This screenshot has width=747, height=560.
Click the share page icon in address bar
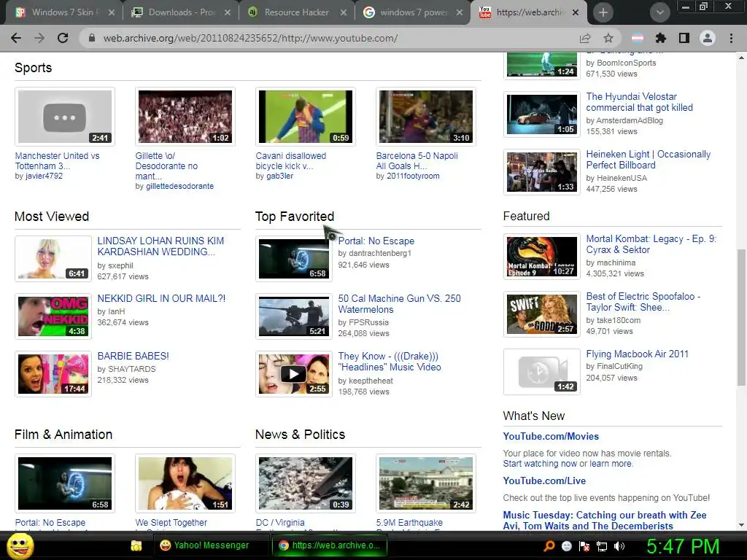(585, 38)
